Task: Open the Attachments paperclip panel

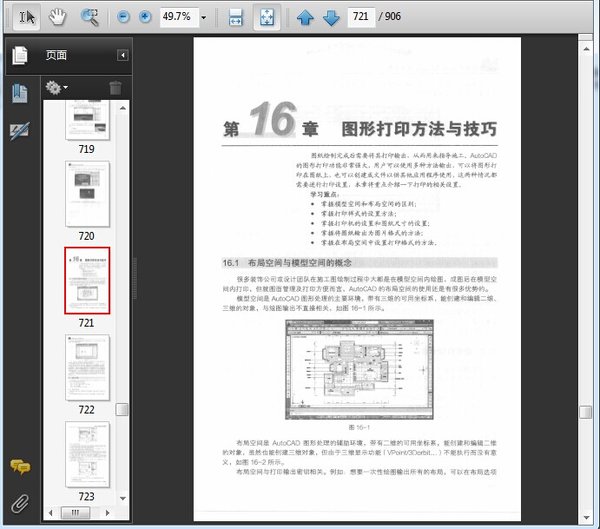Action: (x=19, y=502)
